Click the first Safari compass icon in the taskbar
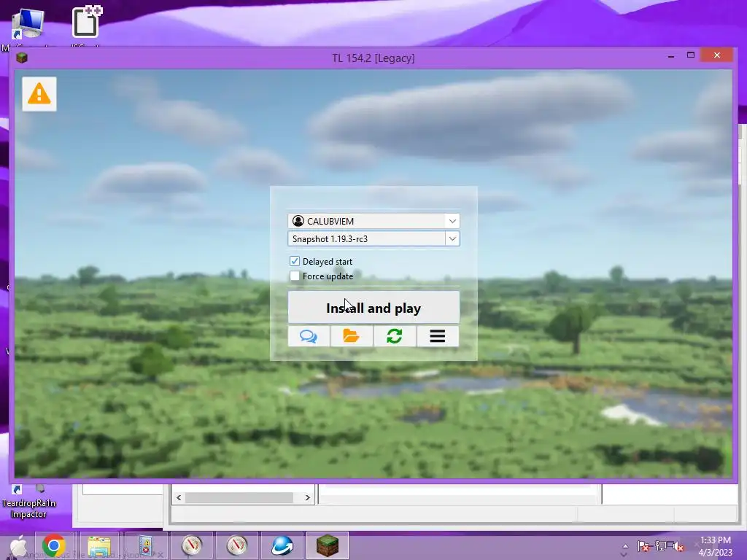The image size is (747, 560). (192, 545)
